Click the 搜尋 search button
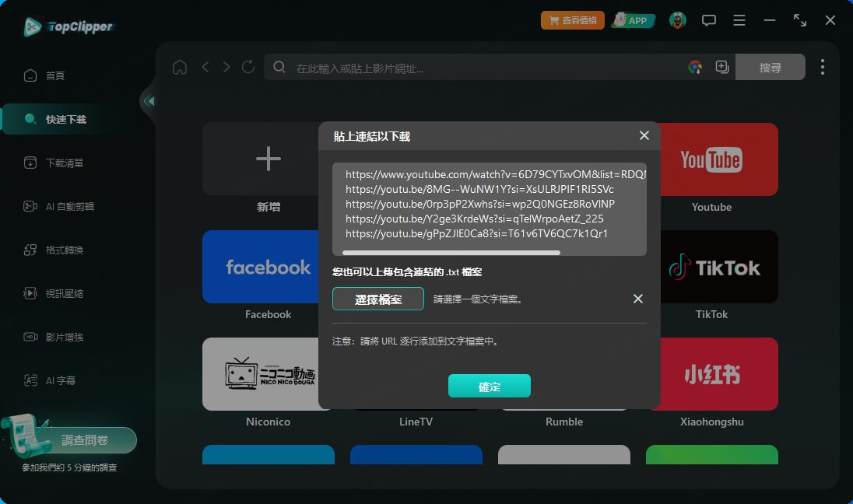The height and width of the screenshot is (504, 853). [x=770, y=67]
